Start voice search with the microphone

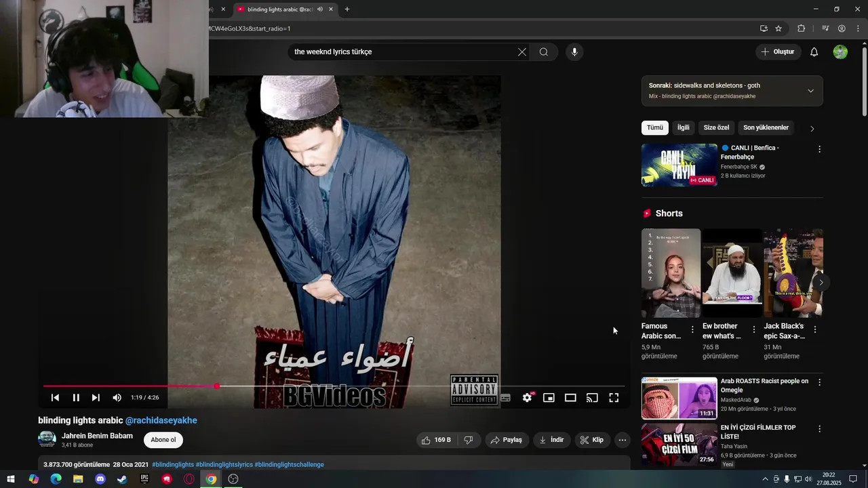click(x=574, y=52)
